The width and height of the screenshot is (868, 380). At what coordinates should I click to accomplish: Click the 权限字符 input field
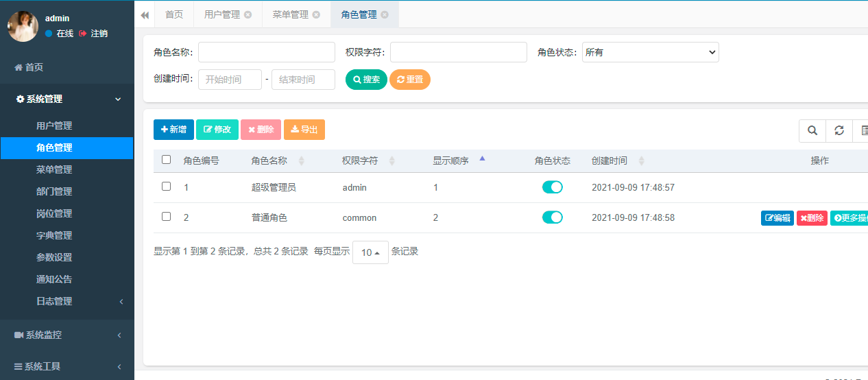coord(459,52)
